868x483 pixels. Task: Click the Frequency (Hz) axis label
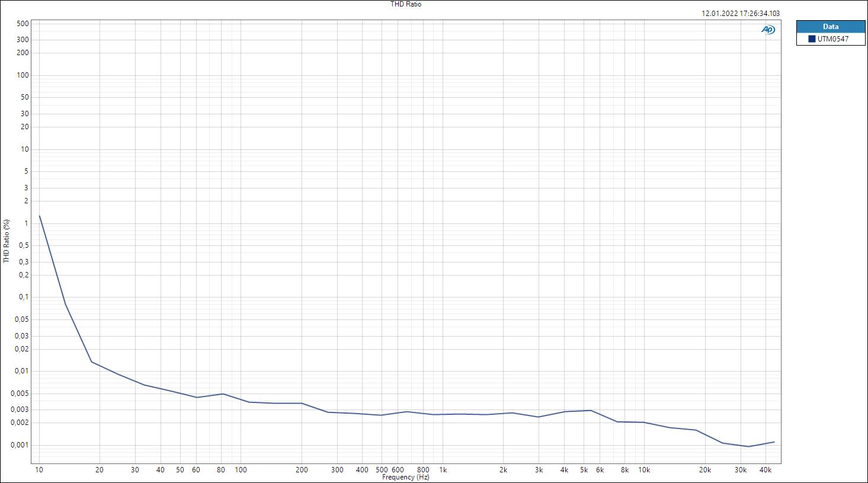(405, 477)
